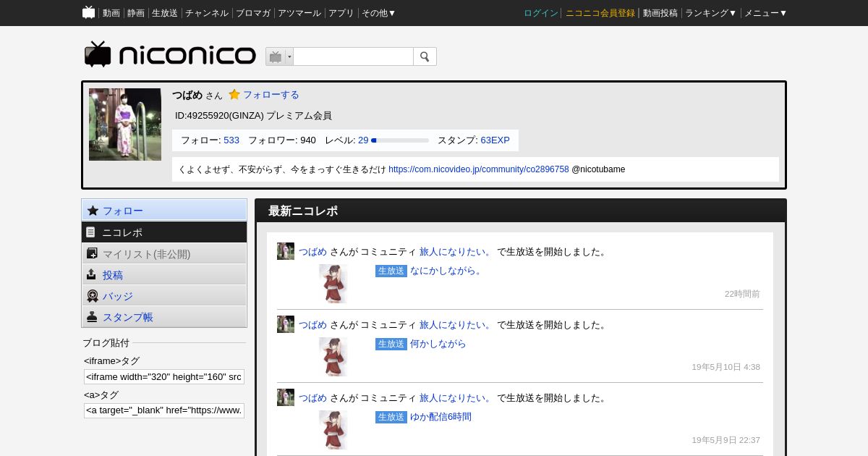The image size is (868, 456).
Task: Click the フォロー star icon in sidebar
Action: tap(93, 211)
